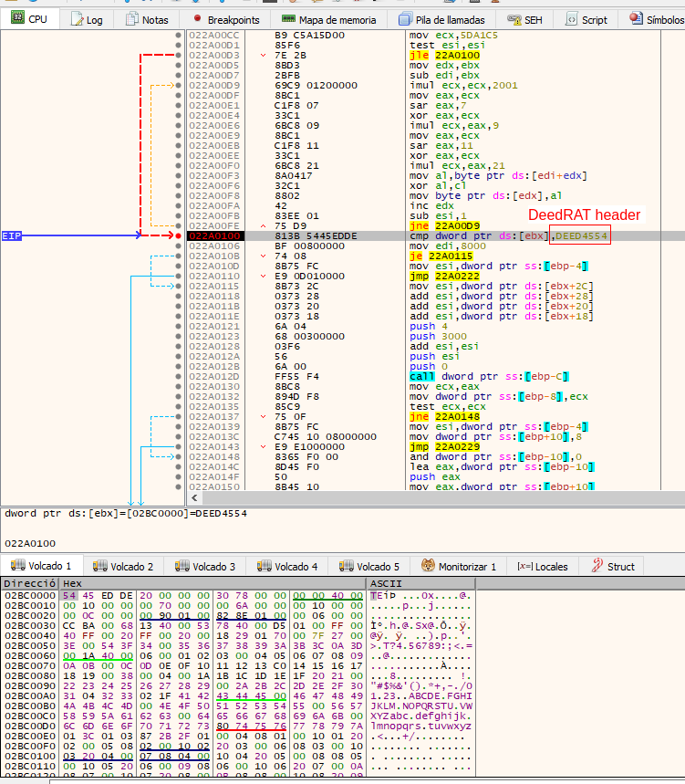Select the 'imul ecx,ecx,2001' instruction
The image size is (685, 784).
[463, 86]
